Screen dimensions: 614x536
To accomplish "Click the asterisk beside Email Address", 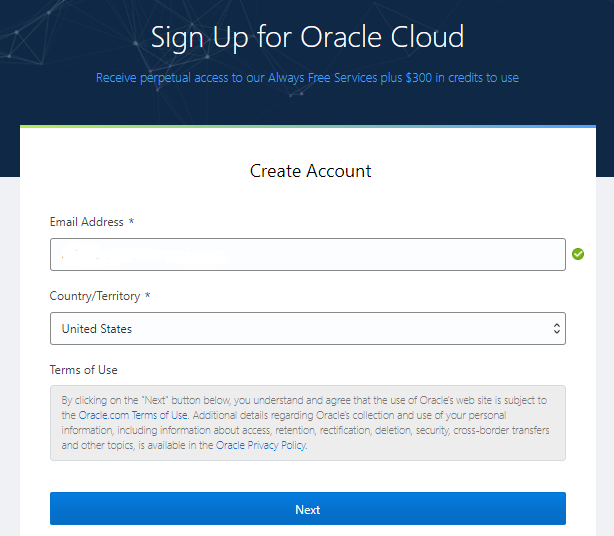I will [x=131, y=222].
